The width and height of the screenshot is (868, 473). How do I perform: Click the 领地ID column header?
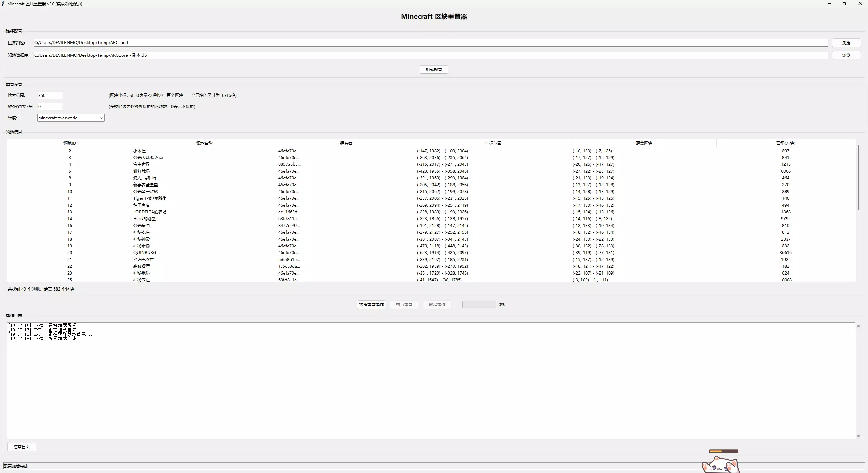click(x=70, y=143)
